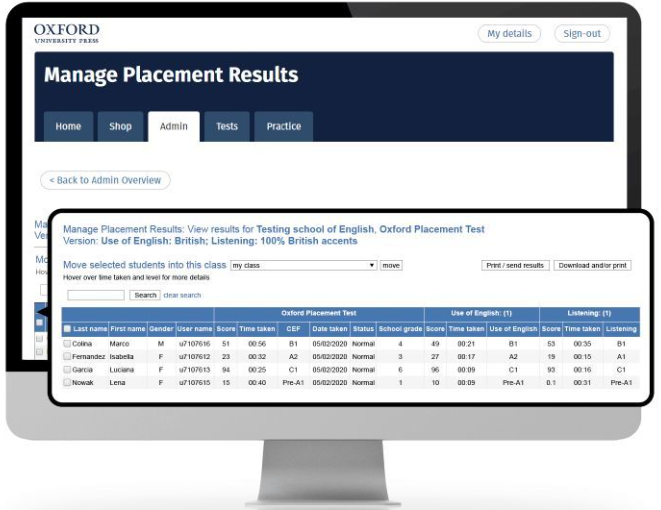Switch to the Shop tab

pyautogui.click(x=121, y=126)
